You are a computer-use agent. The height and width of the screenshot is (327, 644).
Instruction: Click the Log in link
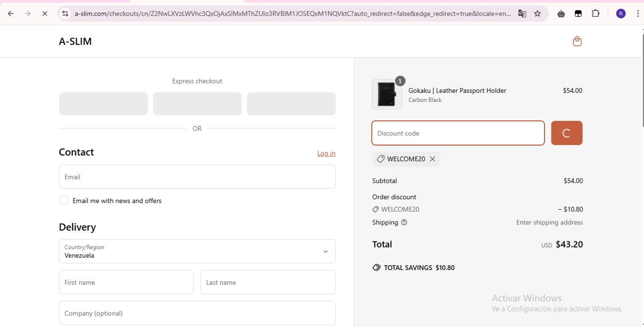[326, 153]
